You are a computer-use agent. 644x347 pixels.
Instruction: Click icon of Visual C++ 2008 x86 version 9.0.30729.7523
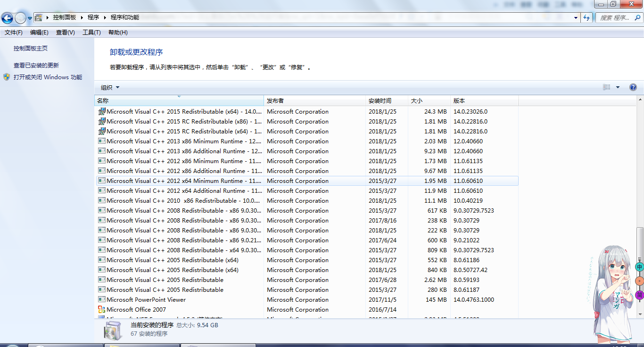(x=102, y=211)
